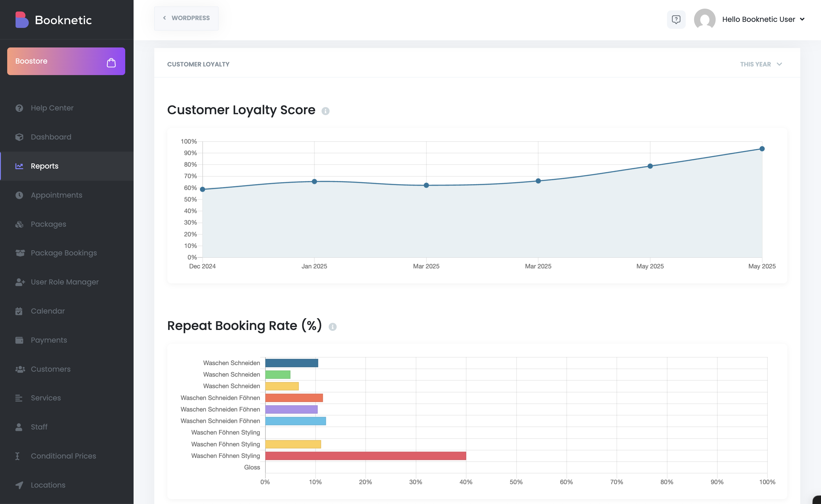This screenshot has height=504, width=821.
Task: Open the Conditional Prices page
Action: coord(63,456)
